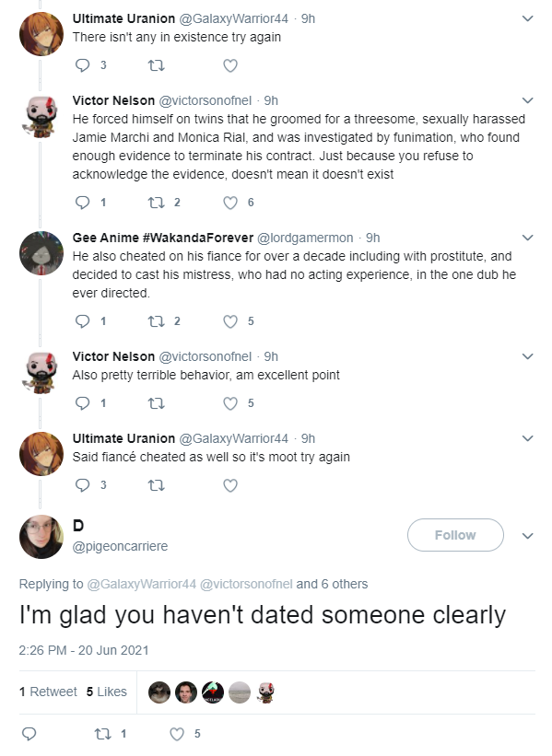View the '5 Likes' list

pyautogui.click(x=107, y=692)
